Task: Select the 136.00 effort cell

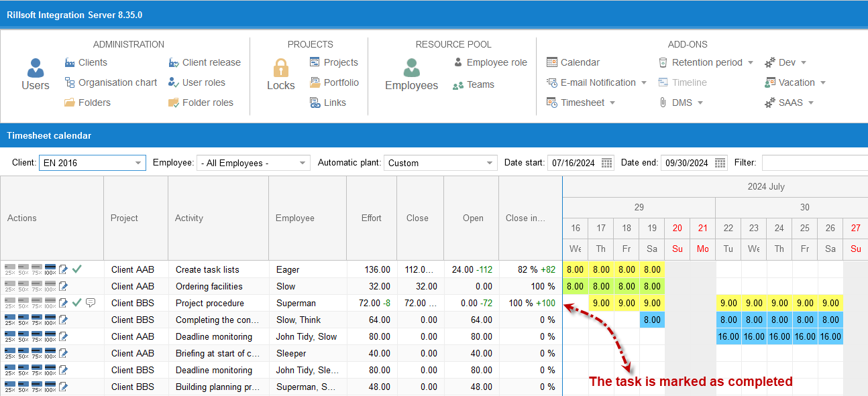Action: [x=372, y=269]
